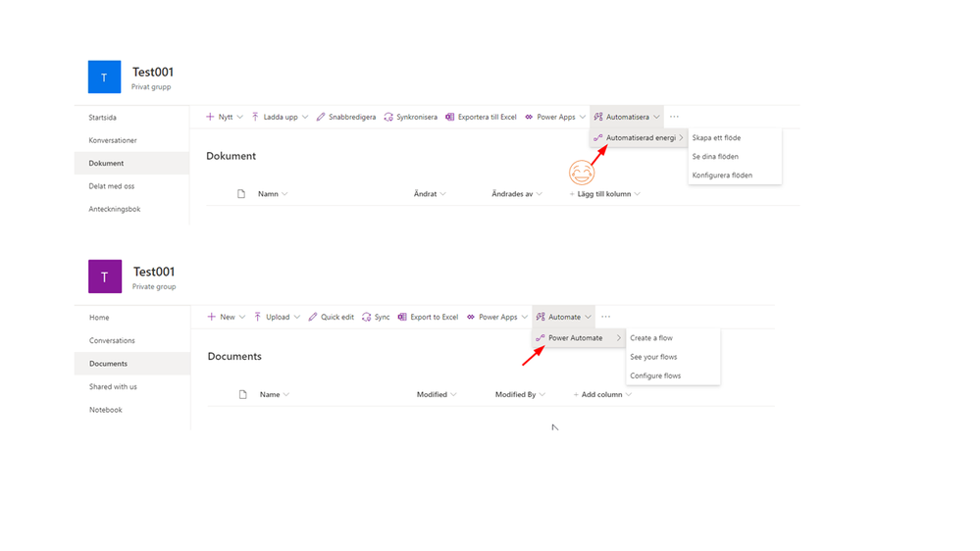The height and width of the screenshot is (551, 980).
Task: Click the Upload arrow icon
Action: 257,317
